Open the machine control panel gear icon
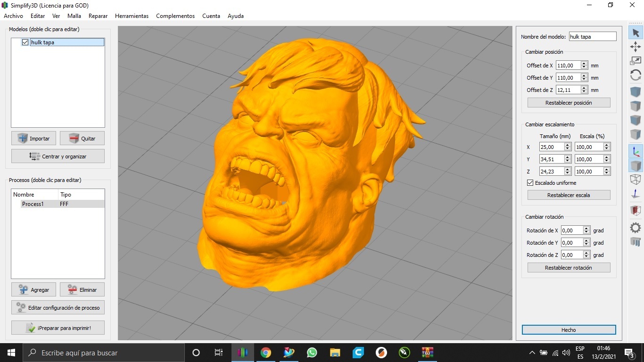Screen dimensions: 644x362 pyautogui.click(x=635, y=228)
